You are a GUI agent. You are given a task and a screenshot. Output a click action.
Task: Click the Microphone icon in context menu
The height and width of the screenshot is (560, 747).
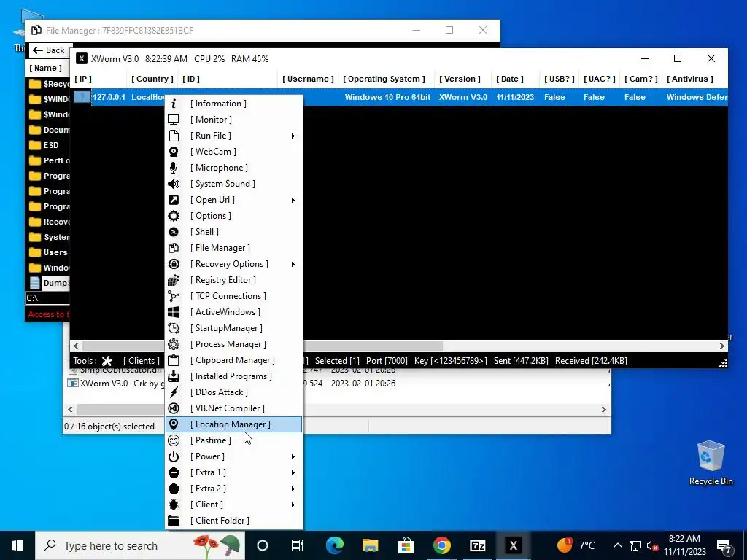174,168
